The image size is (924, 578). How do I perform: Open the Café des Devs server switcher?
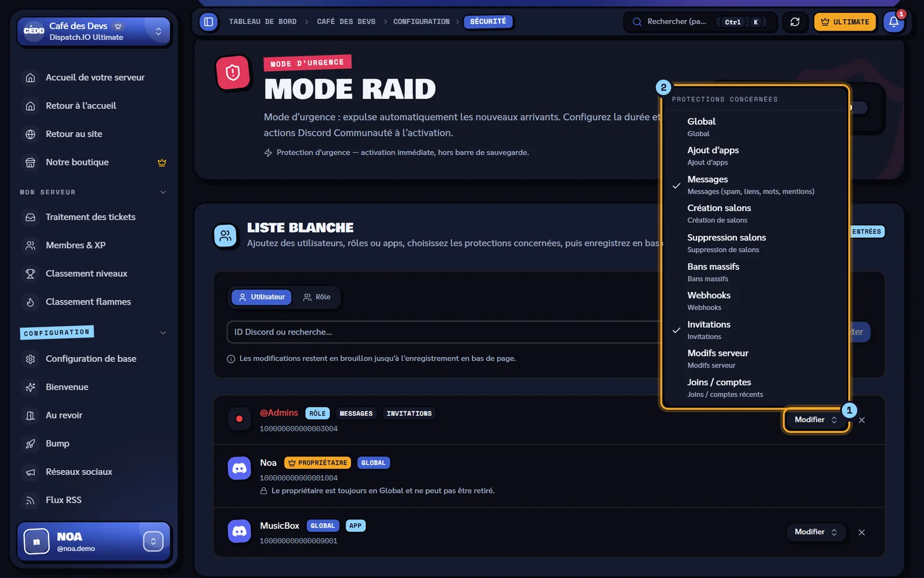[94, 31]
